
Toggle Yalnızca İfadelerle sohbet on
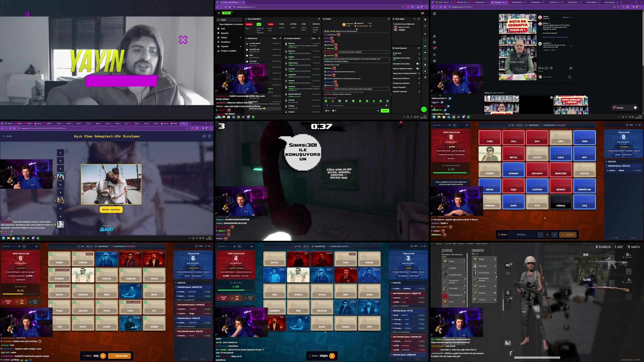point(418,68)
